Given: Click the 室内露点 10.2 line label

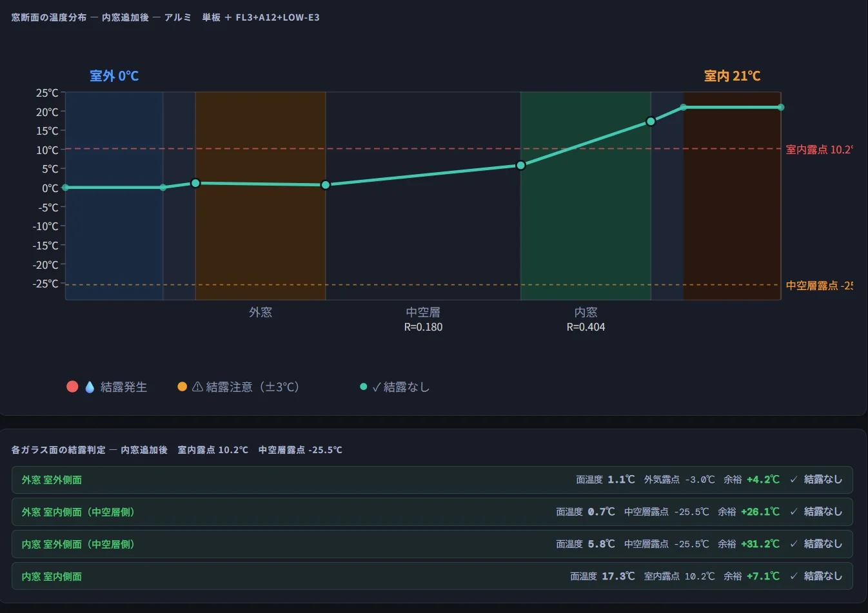Looking at the screenshot, I should pos(819,150).
